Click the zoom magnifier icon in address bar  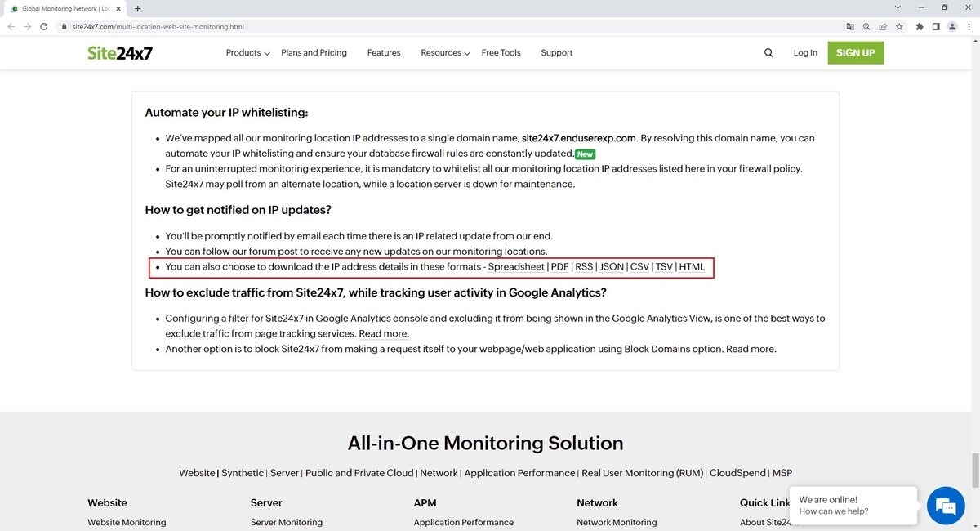(x=866, y=26)
